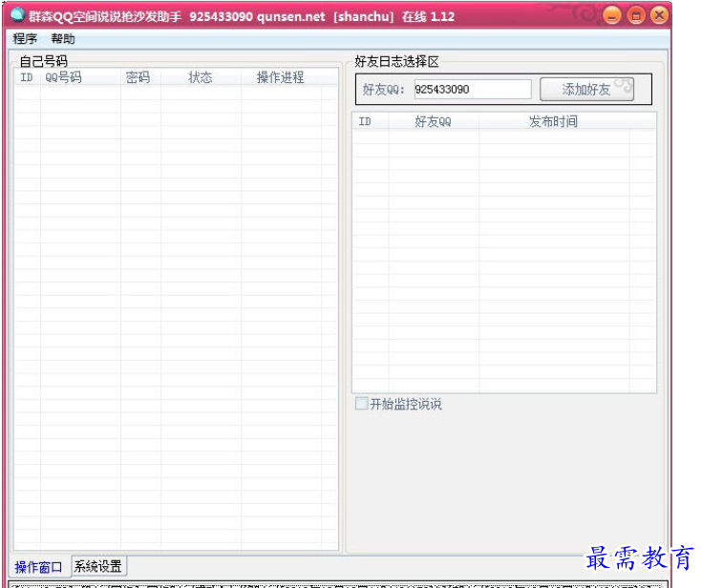
Task: Open the 程序 menu
Action: [25, 39]
